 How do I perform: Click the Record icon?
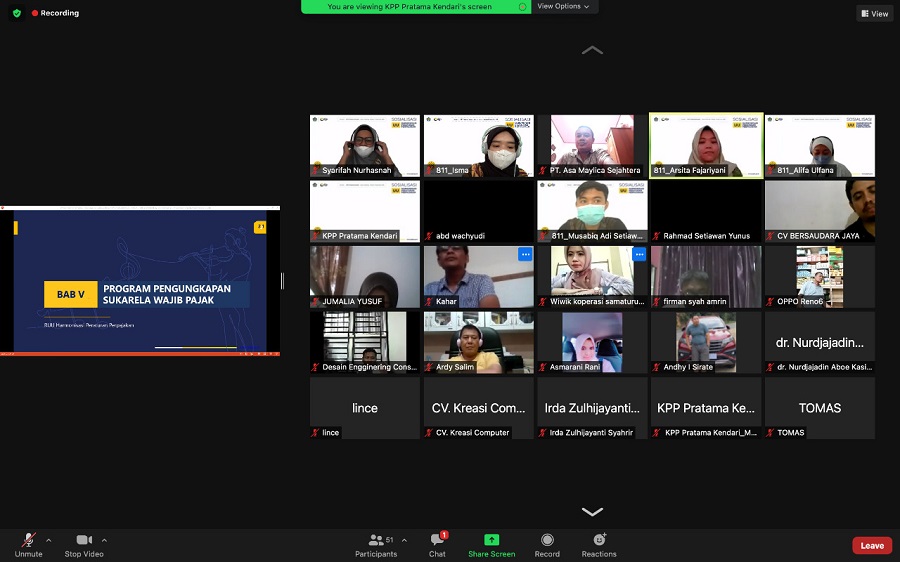tap(547, 540)
